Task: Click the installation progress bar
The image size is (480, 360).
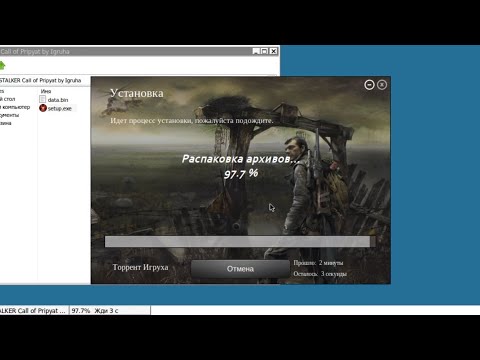Action: pyautogui.click(x=240, y=241)
